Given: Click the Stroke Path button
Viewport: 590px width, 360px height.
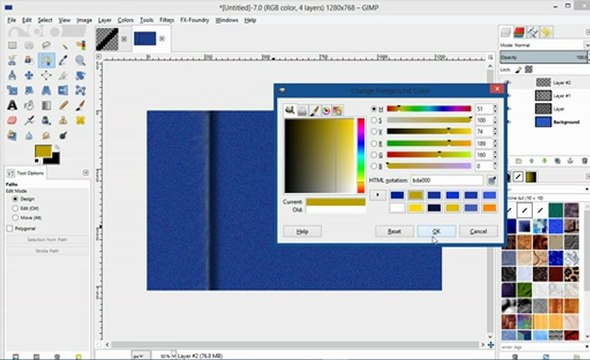Looking at the screenshot, I should pyautogui.click(x=47, y=251).
